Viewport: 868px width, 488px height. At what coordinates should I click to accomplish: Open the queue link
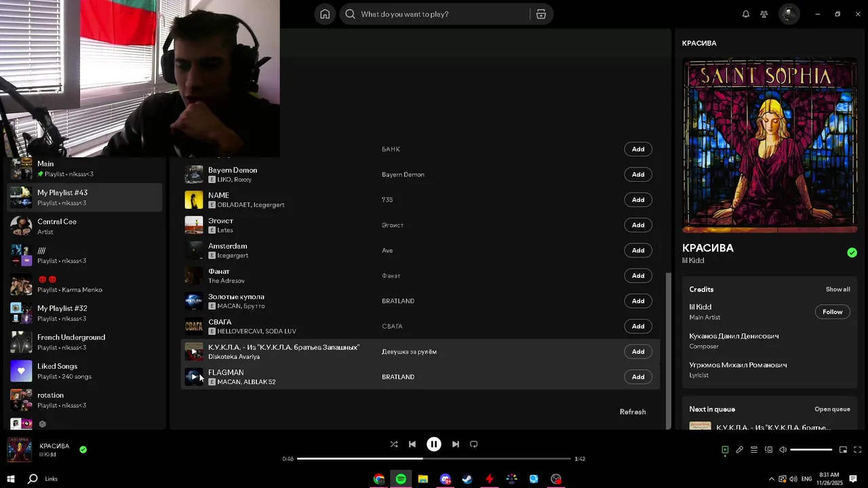pos(832,409)
